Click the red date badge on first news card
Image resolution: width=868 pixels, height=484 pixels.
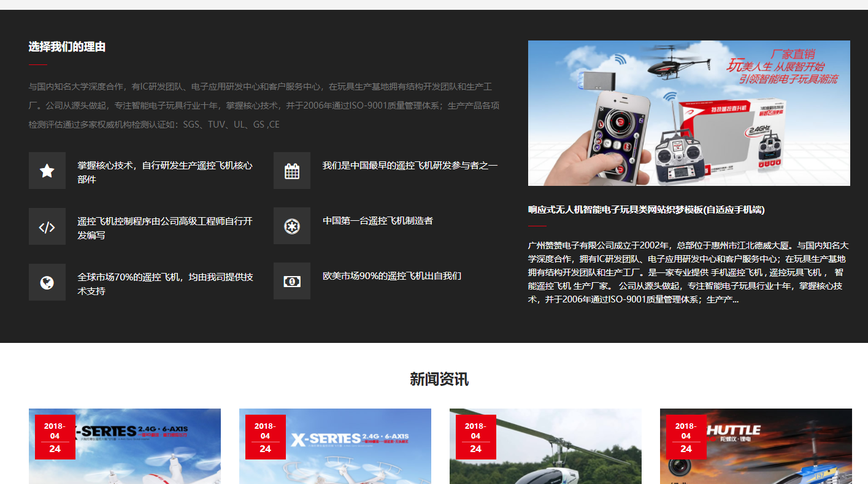tap(55, 437)
